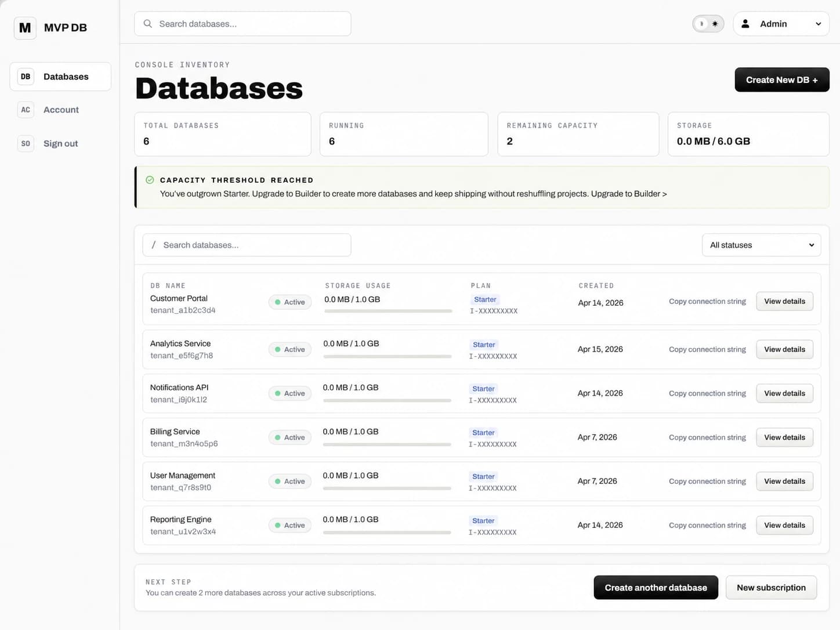
Task: Click the Create New DB + button
Action: click(781, 80)
